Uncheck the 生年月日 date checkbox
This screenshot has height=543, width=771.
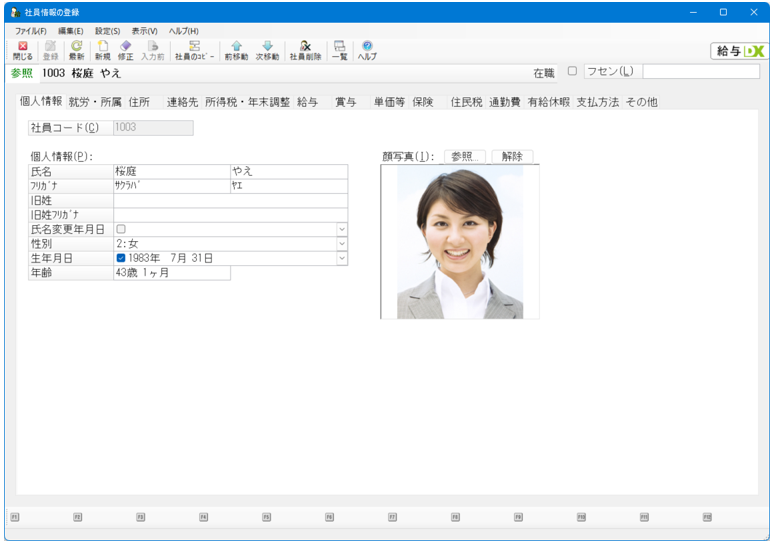point(121,258)
